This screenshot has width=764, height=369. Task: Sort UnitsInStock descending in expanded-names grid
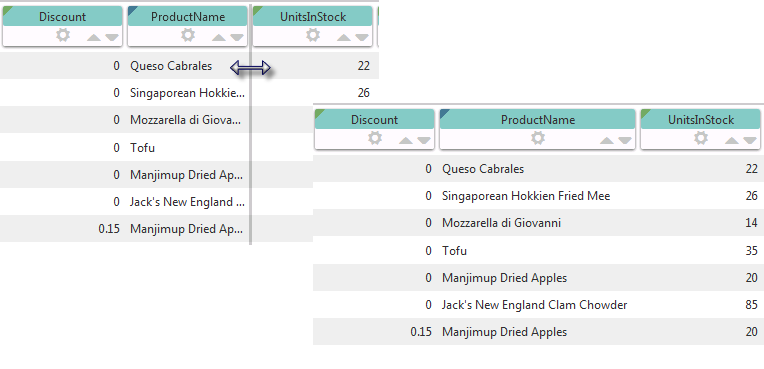pos(750,141)
